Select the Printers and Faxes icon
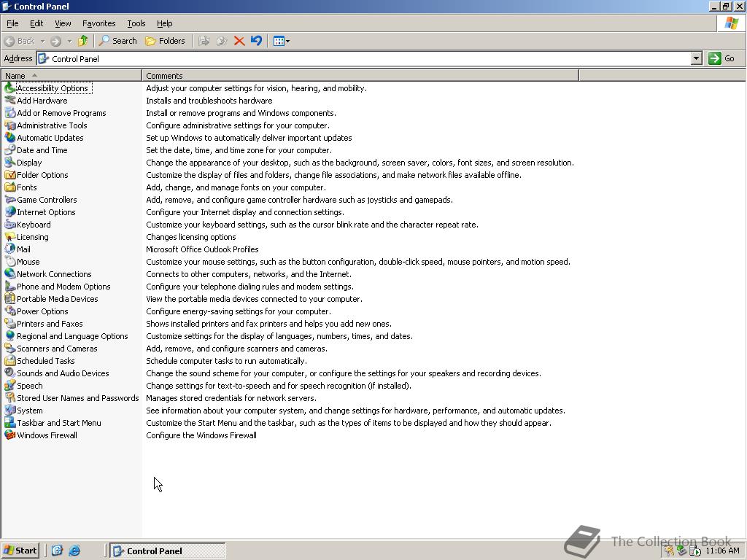This screenshot has width=747, height=560. [x=9, y=323]
